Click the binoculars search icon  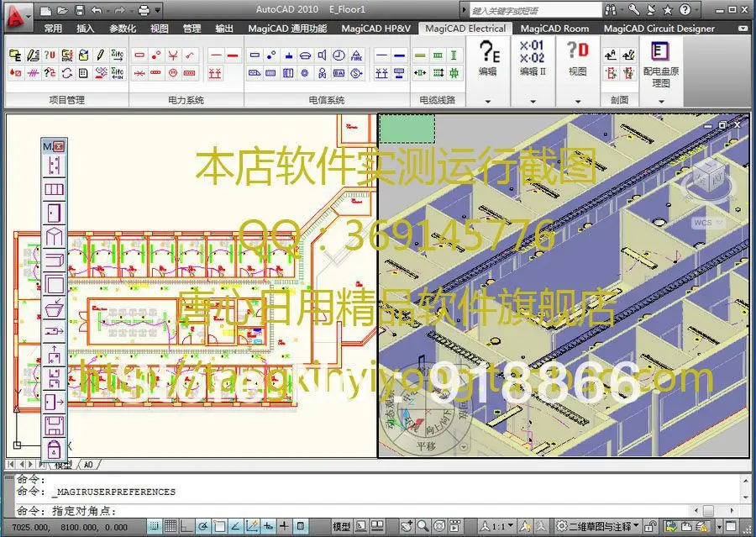tap(611, 10)
